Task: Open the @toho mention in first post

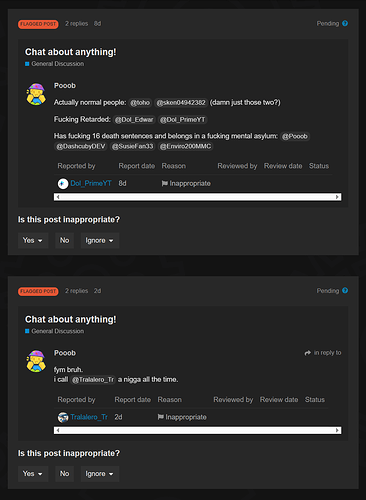Action: coord(140,103)
